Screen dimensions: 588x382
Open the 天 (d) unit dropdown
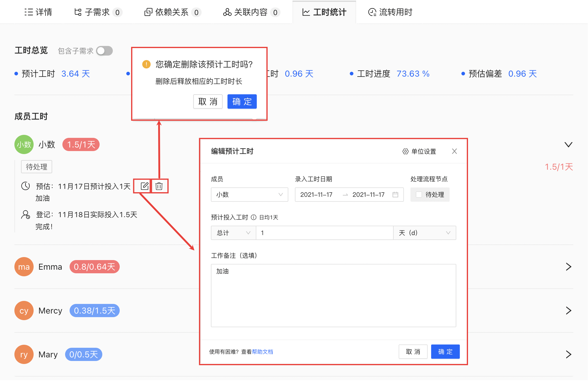pos(424,233)
